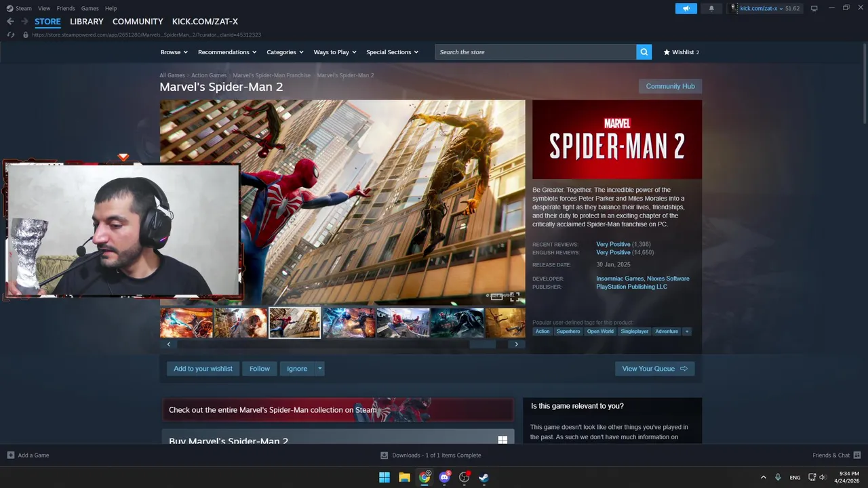The width and height of the screenshot is (868, 488).
Task: Click the Steam logo in the title bar
Action: click(x=9, y=8)
